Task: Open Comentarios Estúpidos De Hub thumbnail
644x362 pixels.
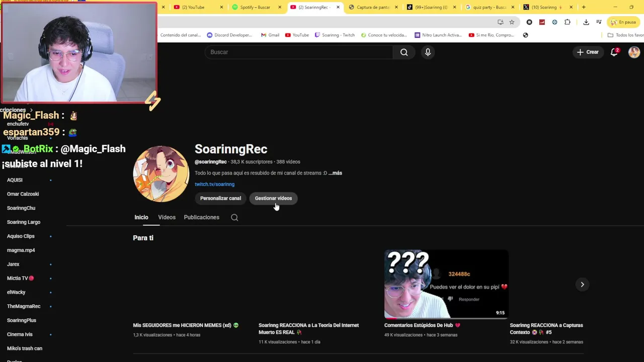Action: [446, 284]
